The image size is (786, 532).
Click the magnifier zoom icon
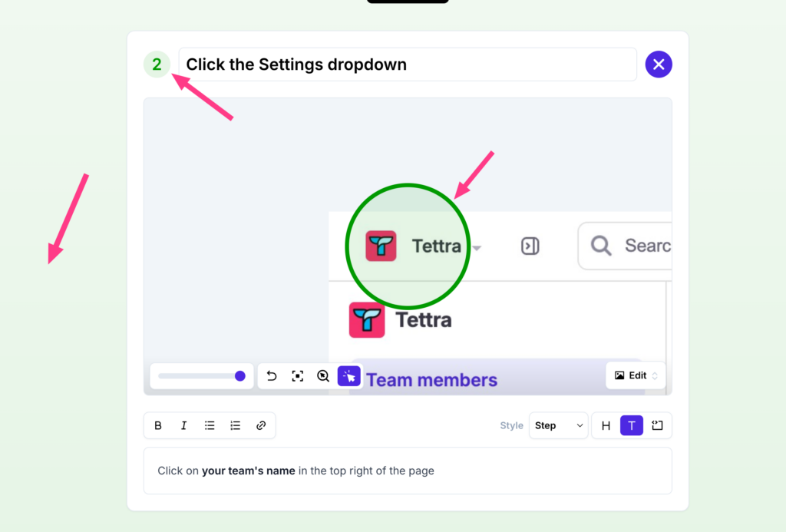pos(323,376)
